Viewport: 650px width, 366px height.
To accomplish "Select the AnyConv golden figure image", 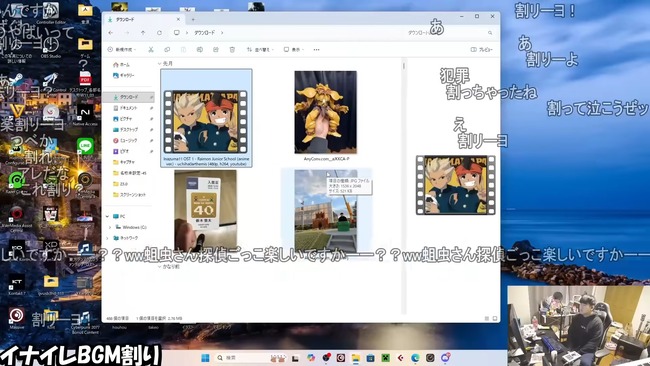I will click(325, 112).
